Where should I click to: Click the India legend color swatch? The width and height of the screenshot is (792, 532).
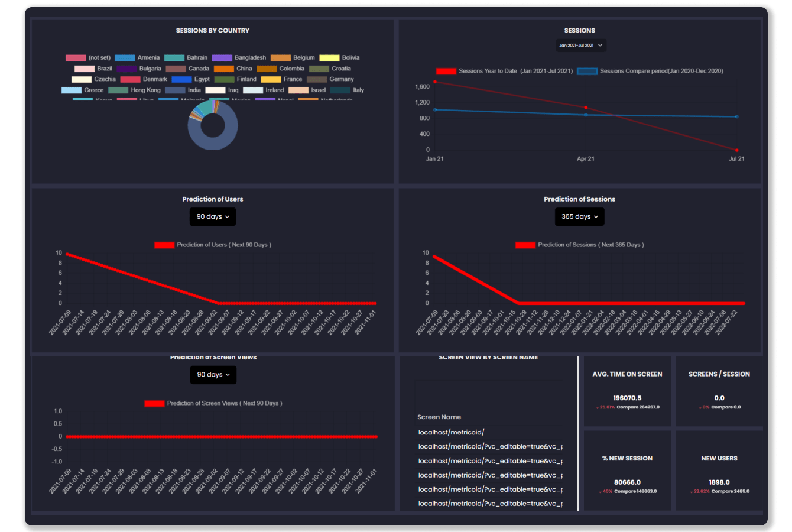point(175,90)
